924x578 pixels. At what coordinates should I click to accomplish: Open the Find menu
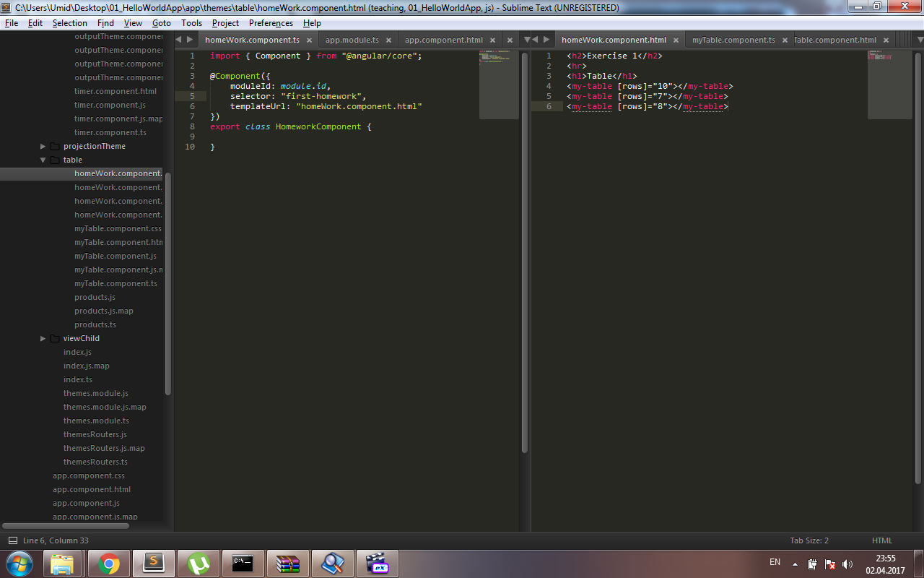pos(105,23)
